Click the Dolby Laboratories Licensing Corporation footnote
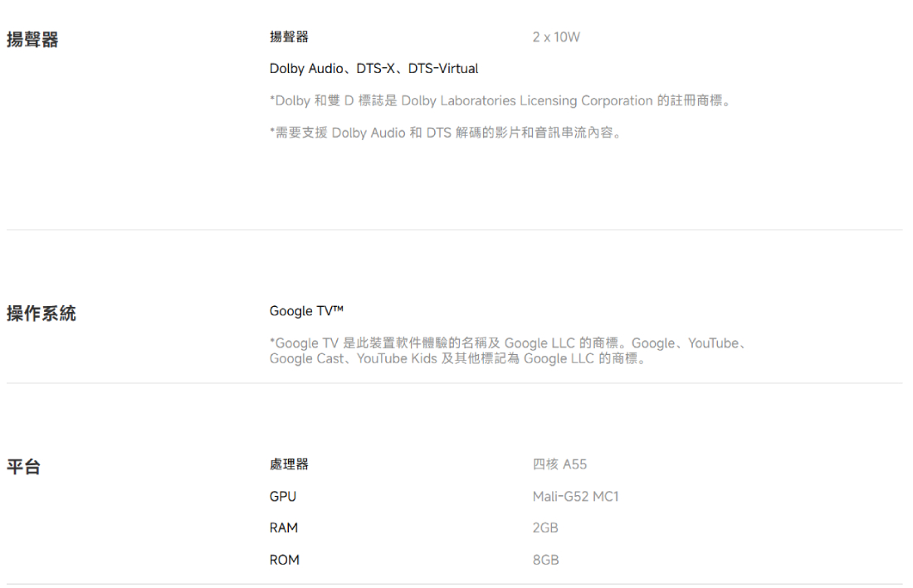The image size is (913, 588). point(500,100)
